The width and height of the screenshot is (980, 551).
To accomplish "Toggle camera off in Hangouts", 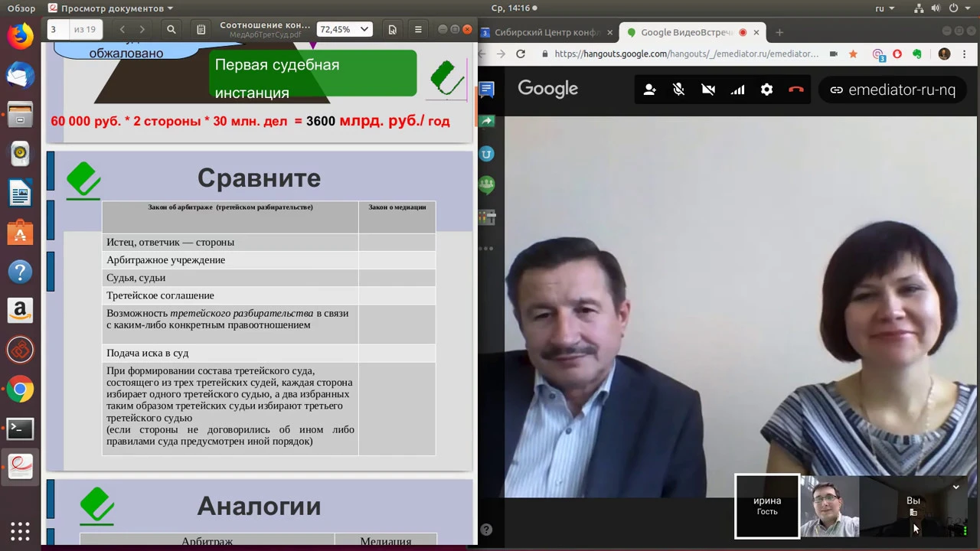I will (708, 90).
